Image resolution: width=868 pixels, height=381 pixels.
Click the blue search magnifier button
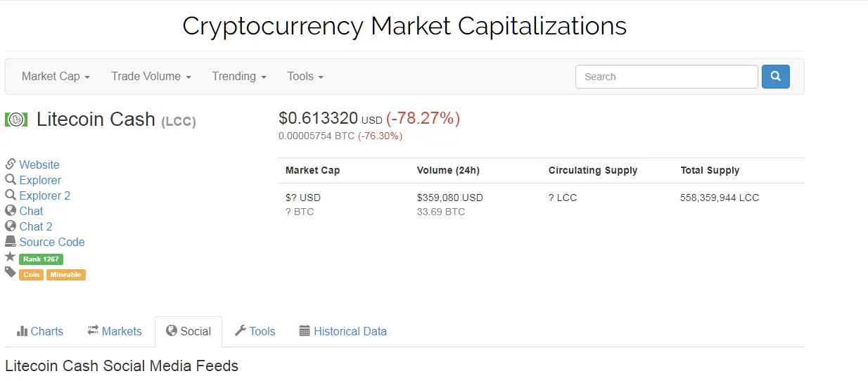coord(775,77)
